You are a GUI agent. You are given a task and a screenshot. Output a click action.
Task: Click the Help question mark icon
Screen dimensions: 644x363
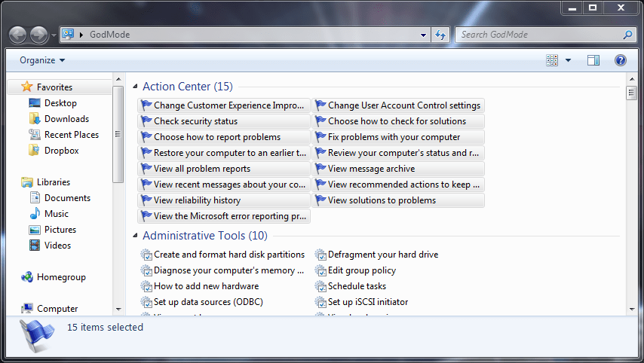pyautogui.click(x=620, y=60)
